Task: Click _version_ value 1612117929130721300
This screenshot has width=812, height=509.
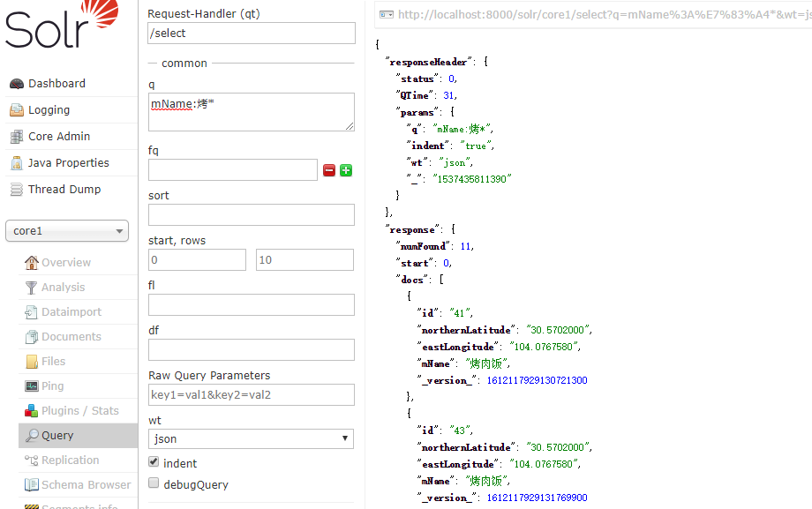Action: 537,380
